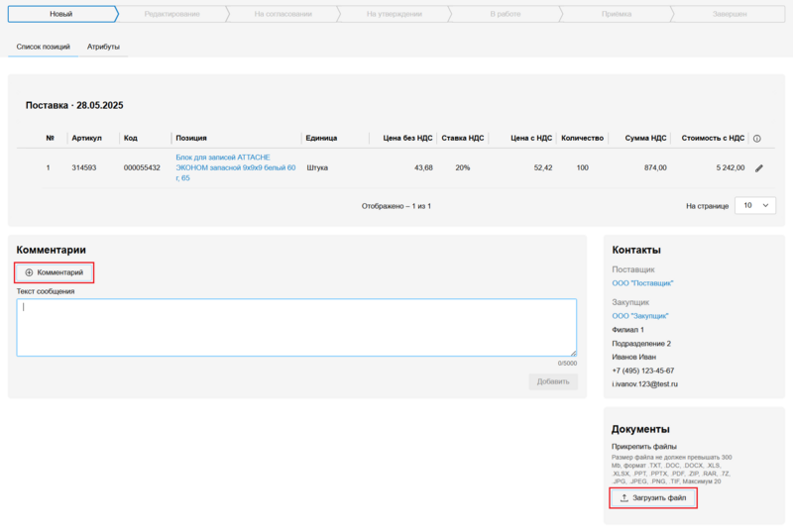The height and width of the screenshot is (532, 793).
Task: Open the ООО "Поставщик" supplier link
Action: [642, 283]
